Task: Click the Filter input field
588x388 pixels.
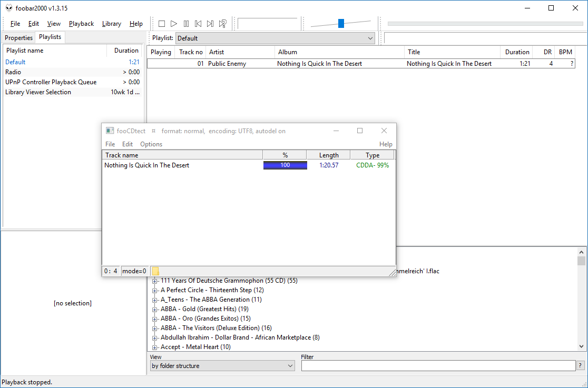Action: point(438,365)
